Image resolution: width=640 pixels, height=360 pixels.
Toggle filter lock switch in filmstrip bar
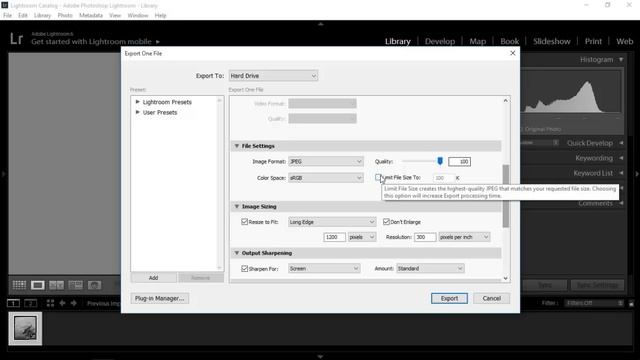coord(631,303)
